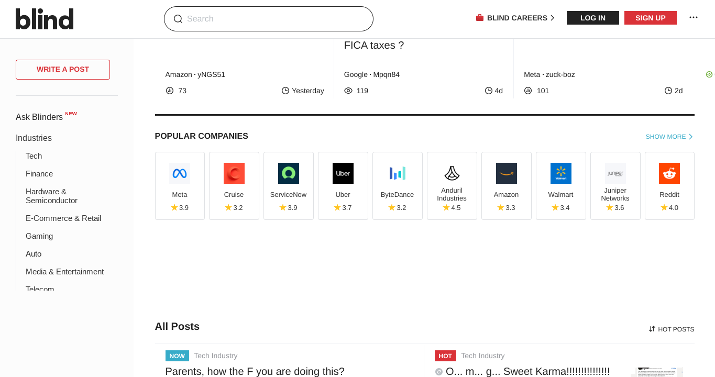715x377 pixels.
Task: Click clock icon next to Yesterday
Action: point(285,91)
